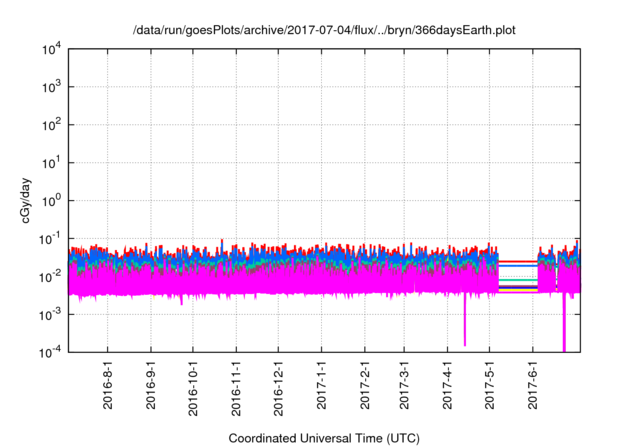Click the Coordinated Universal Time (UTC) axis label

[324, 438]
